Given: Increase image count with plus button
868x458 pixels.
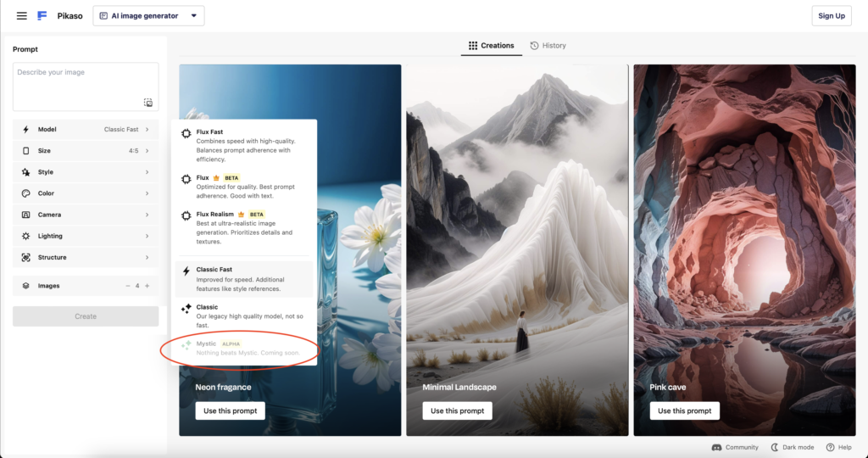Looking at the screenshot, I should [x=147, y=286].
